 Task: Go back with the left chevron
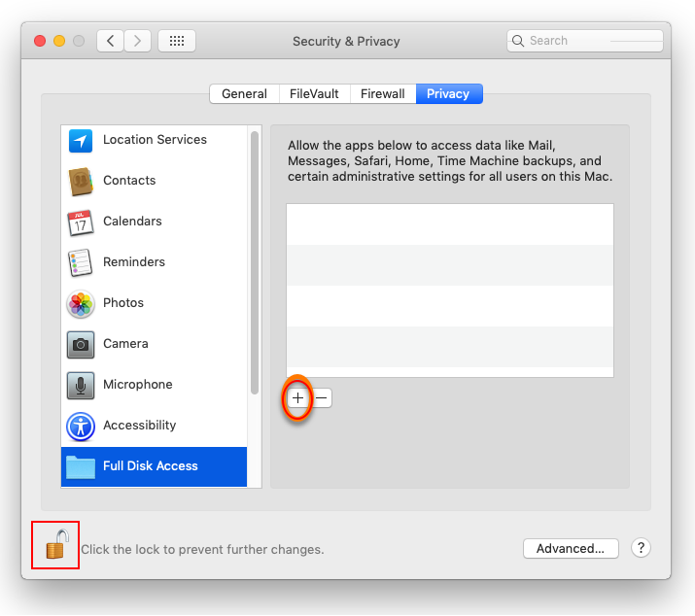tap(111, 41)
